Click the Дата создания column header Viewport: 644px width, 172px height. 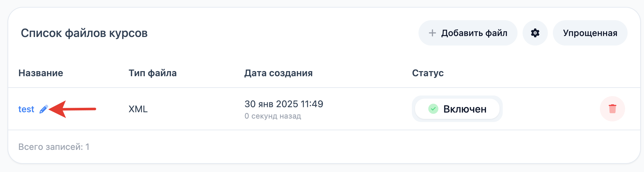(278, 73)
